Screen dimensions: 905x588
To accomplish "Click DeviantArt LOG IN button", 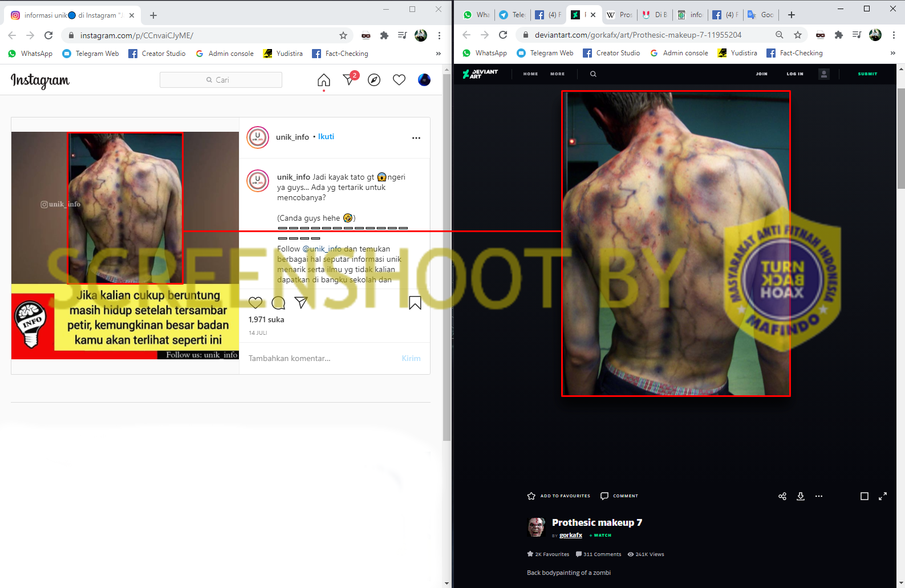I will 795,74.
